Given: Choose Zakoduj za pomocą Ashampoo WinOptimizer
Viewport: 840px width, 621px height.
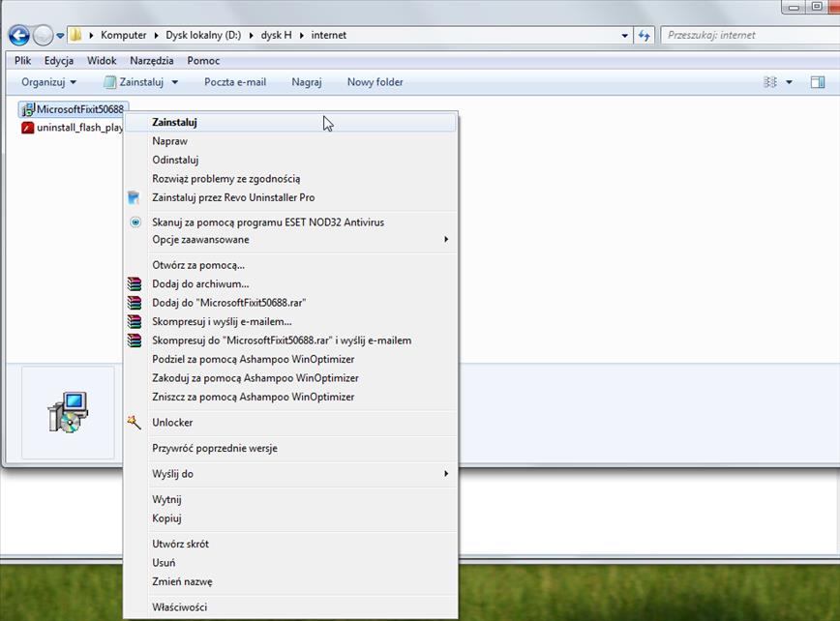Looking at the screenshot, I should click(290, 378).
